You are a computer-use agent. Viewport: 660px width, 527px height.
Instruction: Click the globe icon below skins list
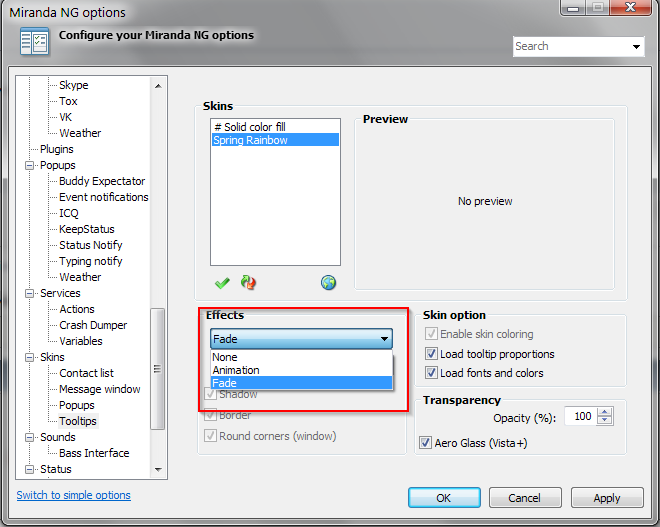328,283
